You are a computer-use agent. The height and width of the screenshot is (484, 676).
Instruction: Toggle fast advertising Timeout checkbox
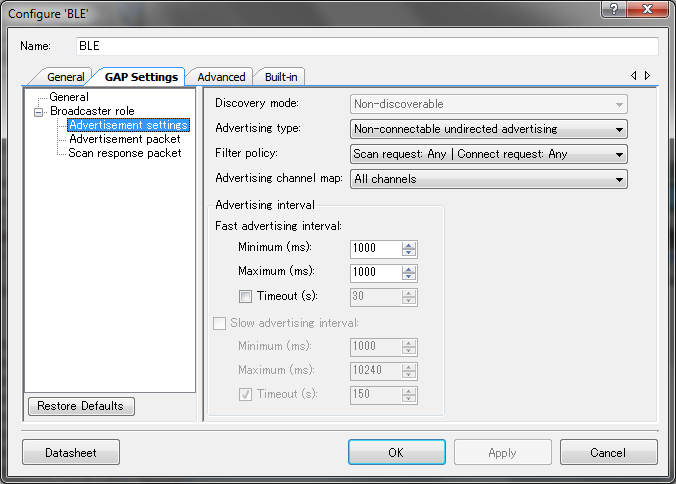245,297
